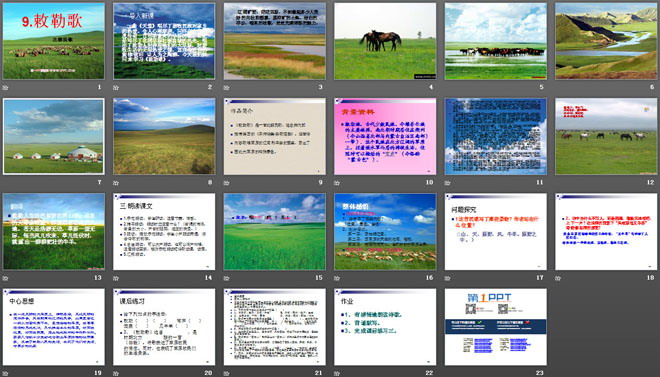Select the 问题探究 slide thumbnail

(496, 232)
